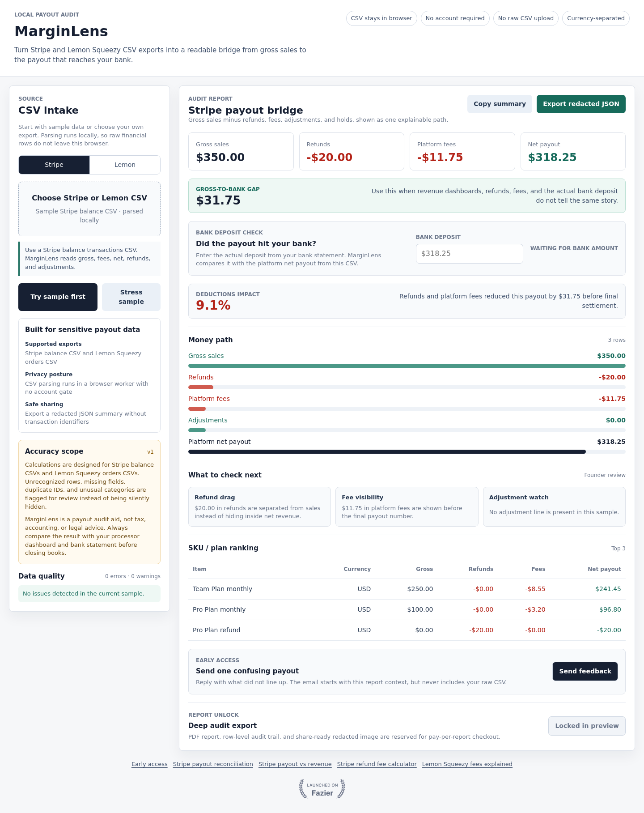Click the -$3.20 fees cell
644x813 pixels.
coord(535,609)
